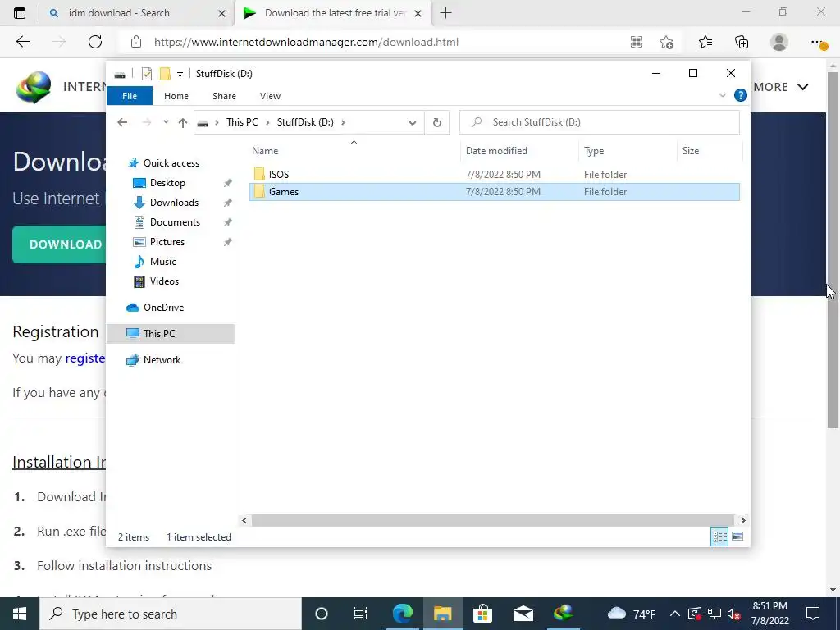The width and height of the screenshot is (840, 630).
Task: Switch to the Home ribbon tab
Action: [176, 96]
